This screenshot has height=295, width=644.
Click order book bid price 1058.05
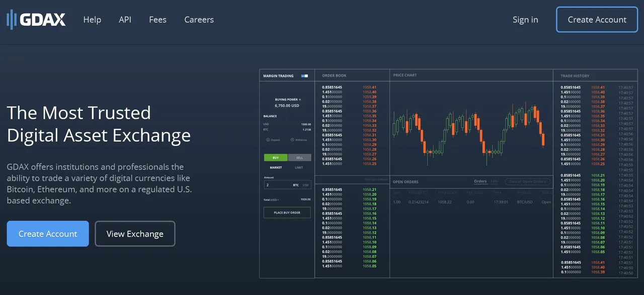[x=369, y=266]
